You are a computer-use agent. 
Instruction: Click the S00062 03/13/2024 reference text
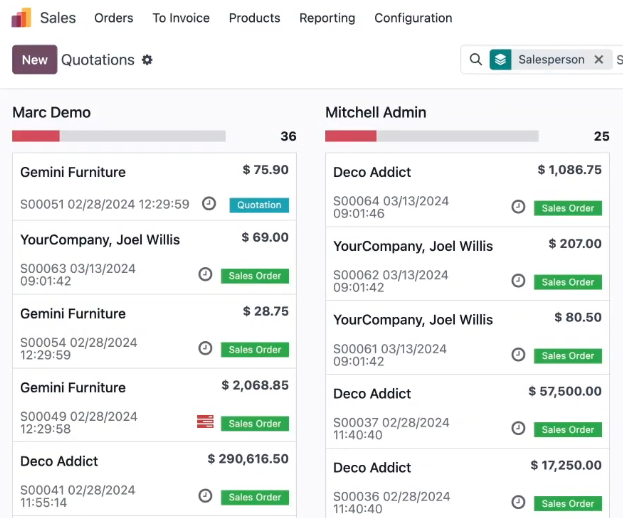click(391, 281)
